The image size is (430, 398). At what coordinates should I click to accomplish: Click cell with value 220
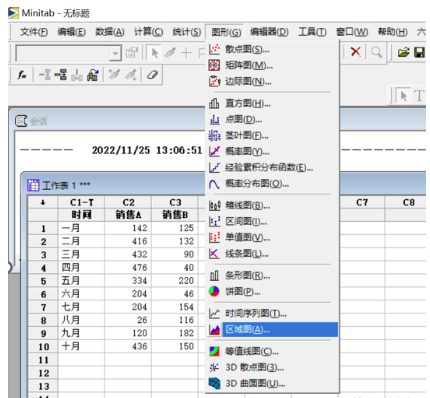(175, 281)
